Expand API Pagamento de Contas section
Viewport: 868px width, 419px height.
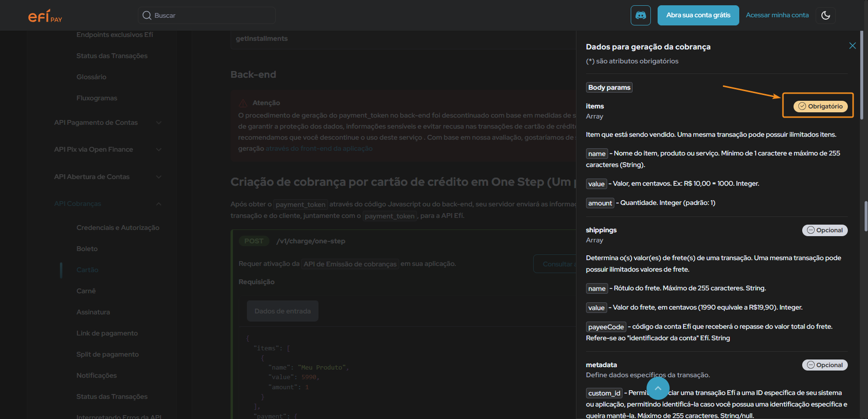[x=159, y=123]
